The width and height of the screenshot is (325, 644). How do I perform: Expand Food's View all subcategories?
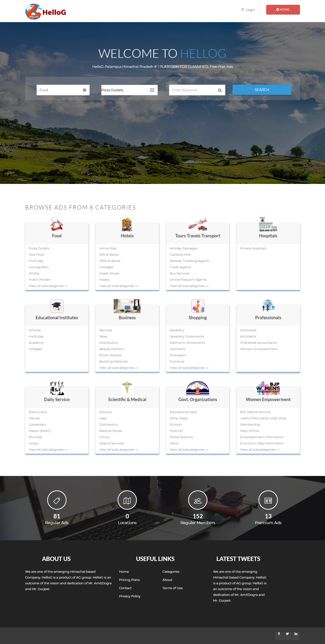(48, 286)
